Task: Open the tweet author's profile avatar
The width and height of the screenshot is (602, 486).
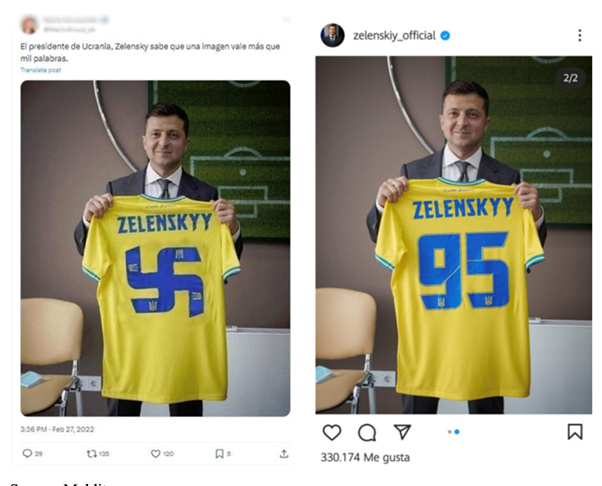Action: pos(30,24)
